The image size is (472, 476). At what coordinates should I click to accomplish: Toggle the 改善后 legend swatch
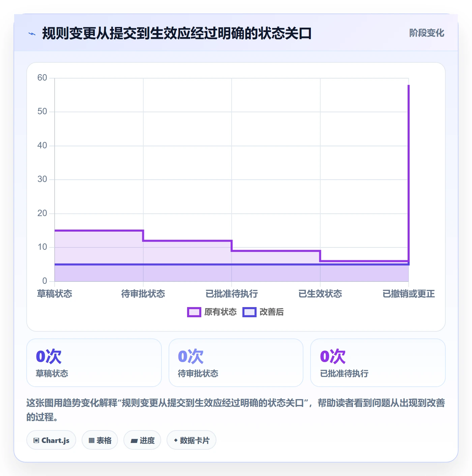(249, 312)
